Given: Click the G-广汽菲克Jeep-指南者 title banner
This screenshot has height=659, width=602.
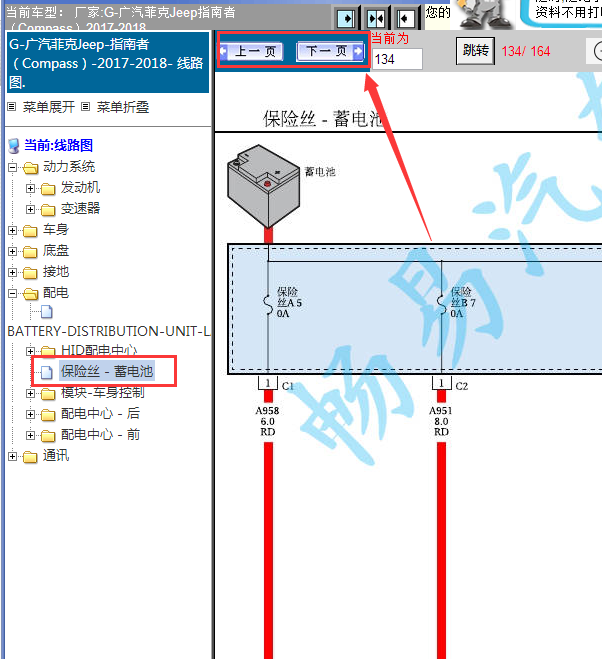Looking at the screenshot, I should pyautogui.click(x=108, y=63).
